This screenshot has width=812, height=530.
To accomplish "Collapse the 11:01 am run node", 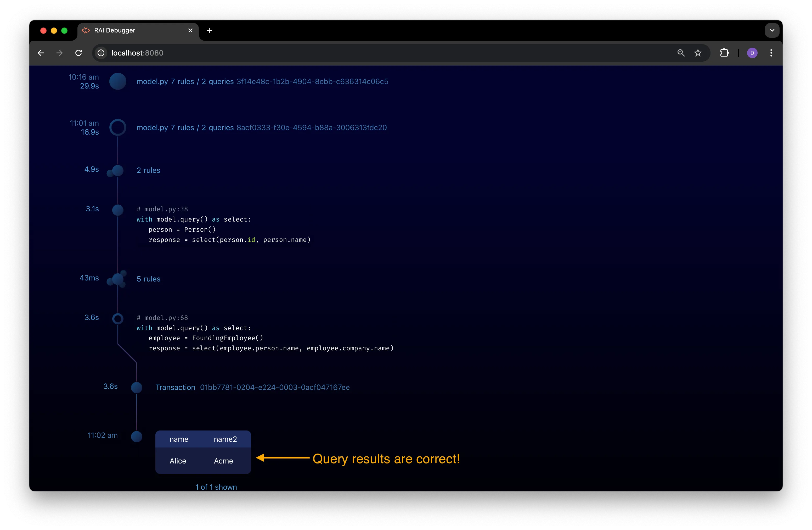I will [x=118, y=127].
